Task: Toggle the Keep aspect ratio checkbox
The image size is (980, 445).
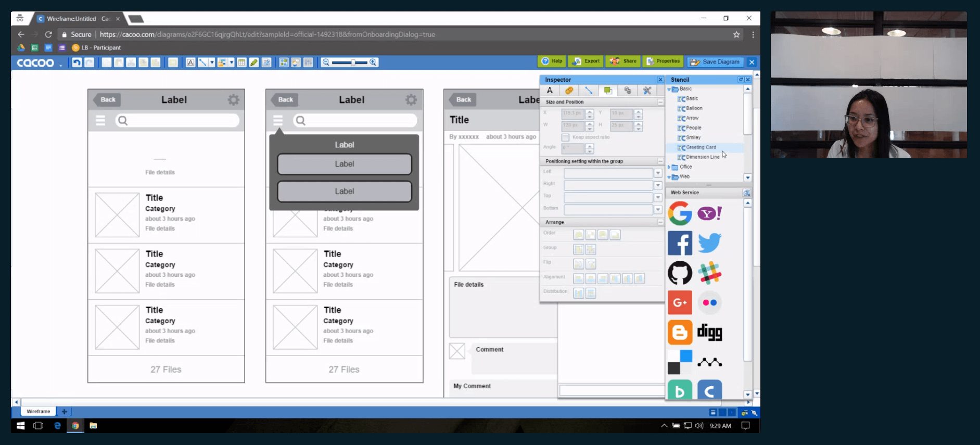Action: (565, 137)
